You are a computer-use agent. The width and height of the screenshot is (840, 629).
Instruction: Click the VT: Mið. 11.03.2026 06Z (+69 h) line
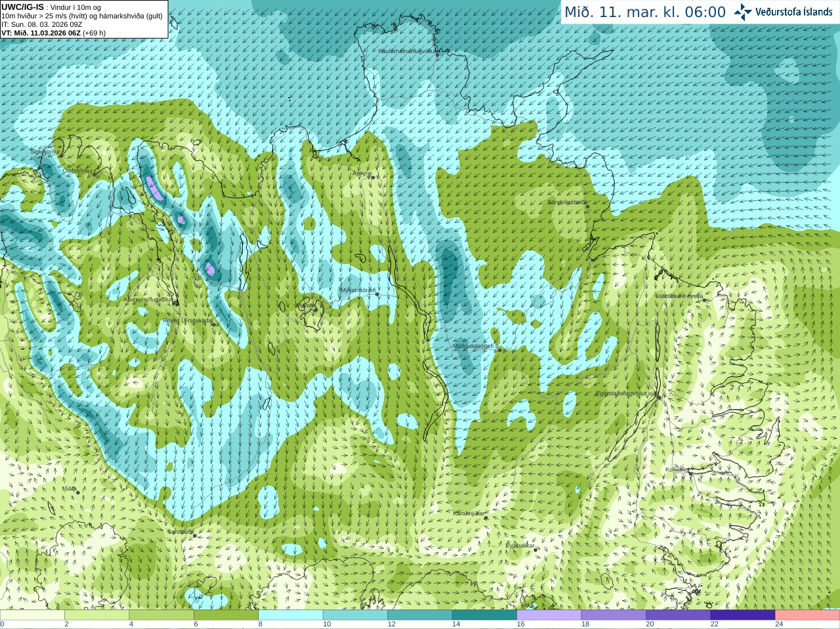click(x=53, y=33)
